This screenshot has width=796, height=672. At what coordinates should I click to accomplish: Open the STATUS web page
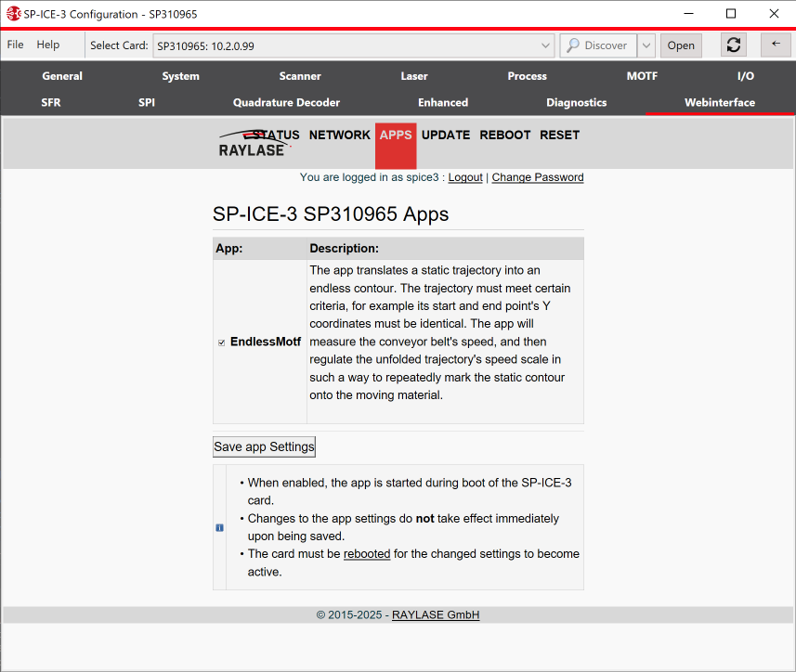(276, 135)
